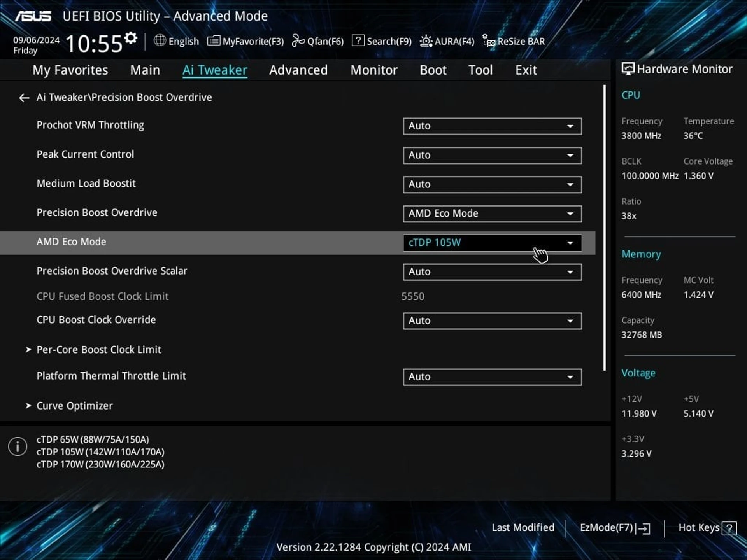747x560 pixels.
Task: Open the Precision Boost Overdrive Scalar dropdown
Action: (492, 272)
